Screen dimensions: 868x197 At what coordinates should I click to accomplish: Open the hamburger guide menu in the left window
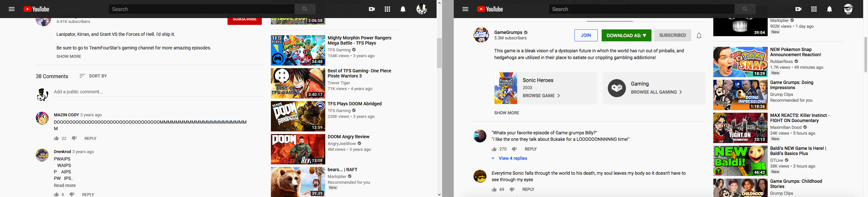[x=12, y=9]
